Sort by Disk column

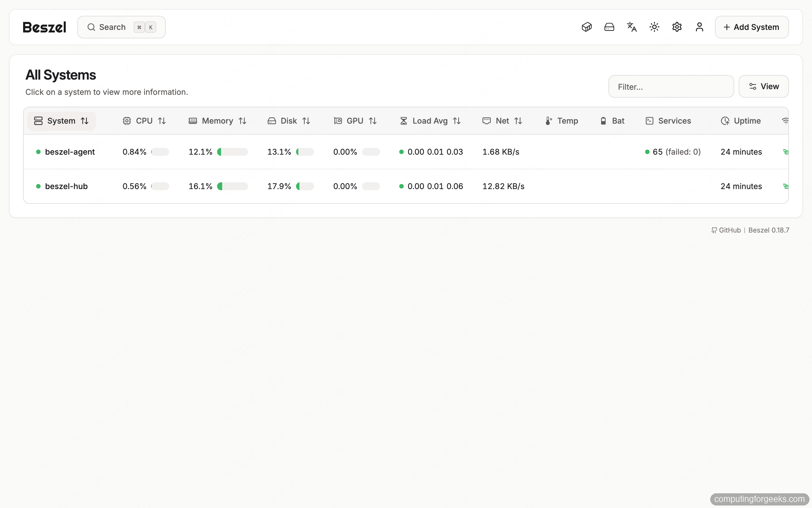click(x=288, y=121)
